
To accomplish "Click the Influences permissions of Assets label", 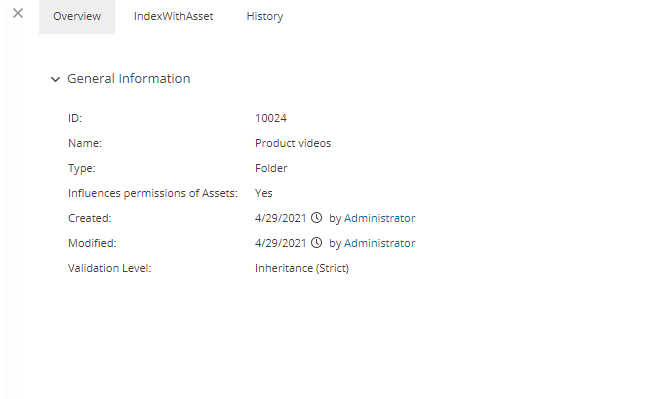I will (x=153, y=193).
